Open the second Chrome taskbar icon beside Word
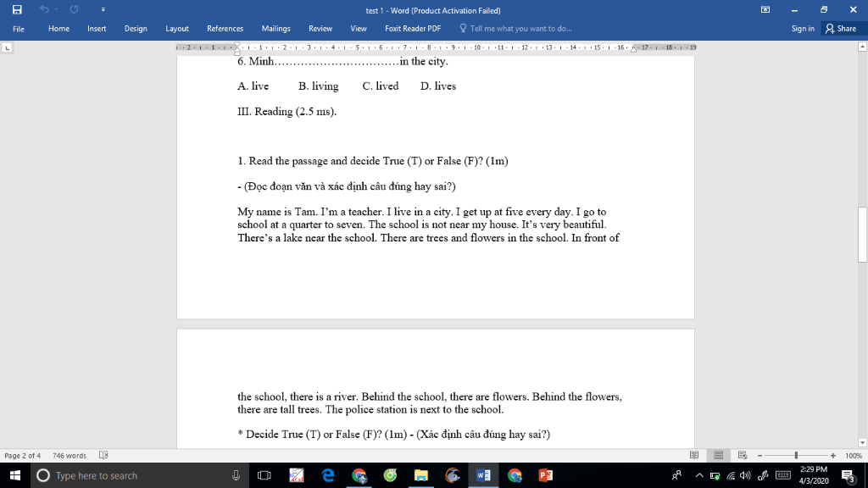 tap(515, 475)
